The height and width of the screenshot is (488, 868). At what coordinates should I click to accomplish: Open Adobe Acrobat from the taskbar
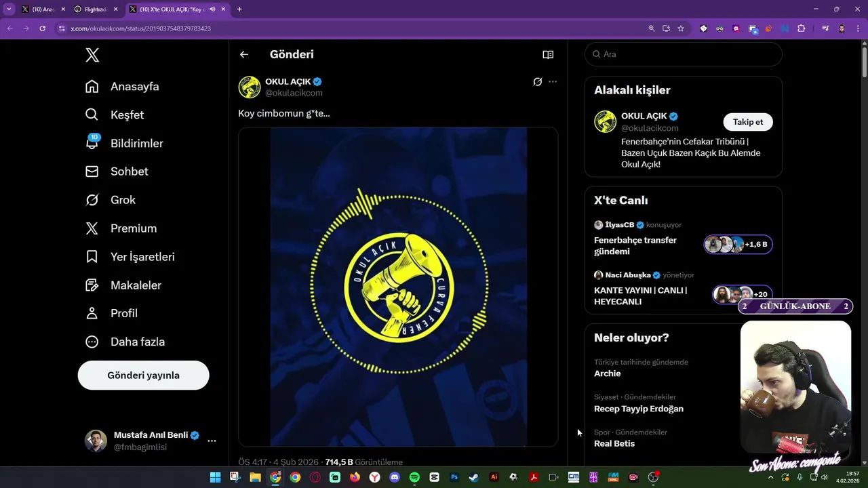[x=534, y=477]
